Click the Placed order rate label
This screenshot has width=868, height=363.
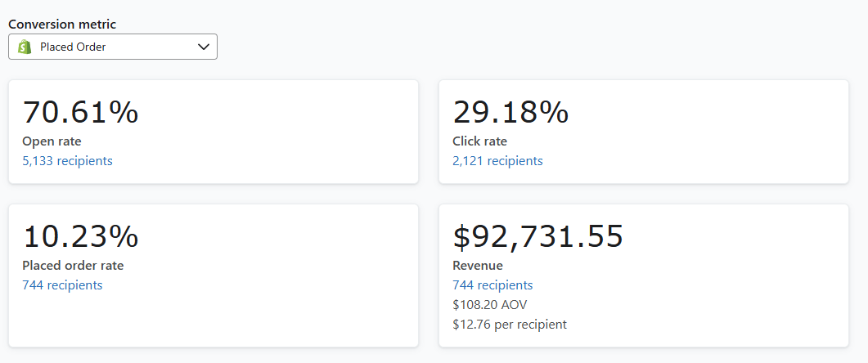(x=73, y=266)
